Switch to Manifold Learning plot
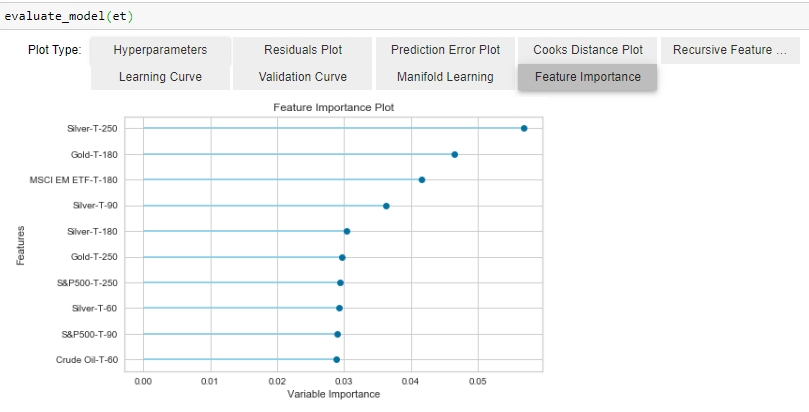This screenshot has width=809, height=412. [445, 77]
